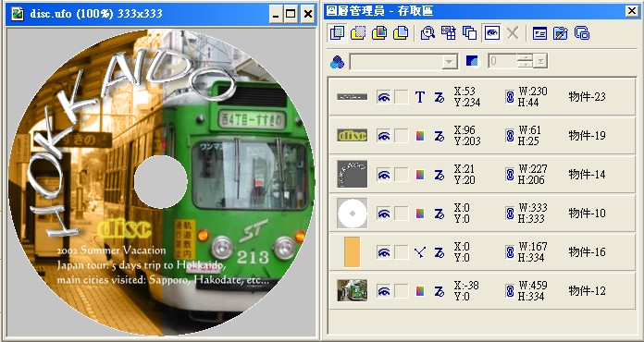644x342 pixels.
Task: Click the T text-type icon on 物件-23
Action: [x=420, y=97]
